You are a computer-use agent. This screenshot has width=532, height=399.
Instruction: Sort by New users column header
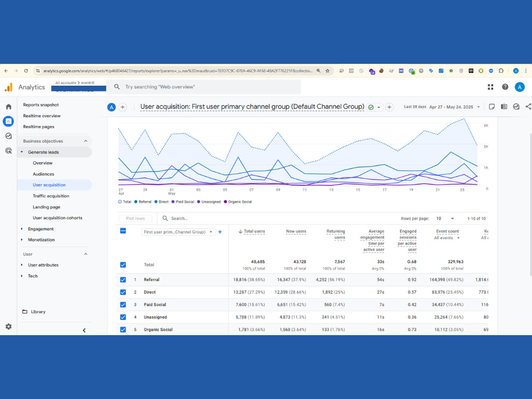pos(296,231)
